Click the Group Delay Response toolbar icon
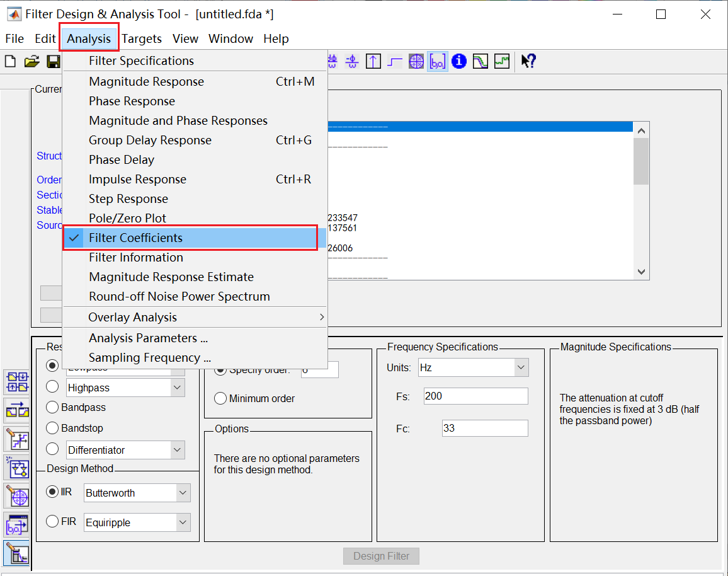Image resolution: width=728 pixels, height=576 pixels. pyautogui.click(x=333, y=61)
